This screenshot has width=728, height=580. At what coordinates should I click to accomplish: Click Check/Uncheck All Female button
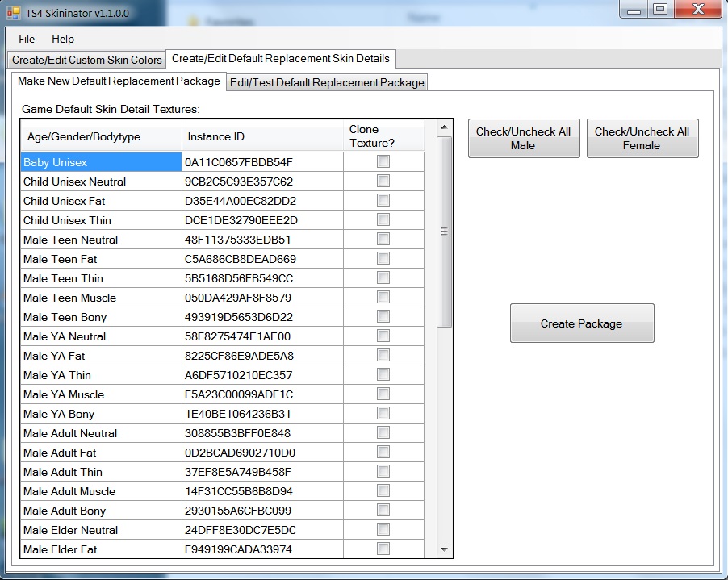[642, 138]
